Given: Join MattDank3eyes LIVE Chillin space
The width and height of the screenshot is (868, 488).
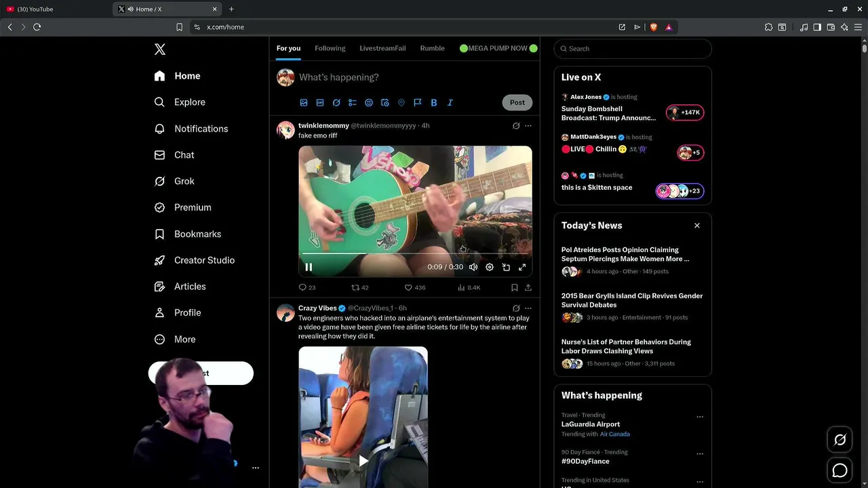Looking at the screenshot, I should 633,148.
